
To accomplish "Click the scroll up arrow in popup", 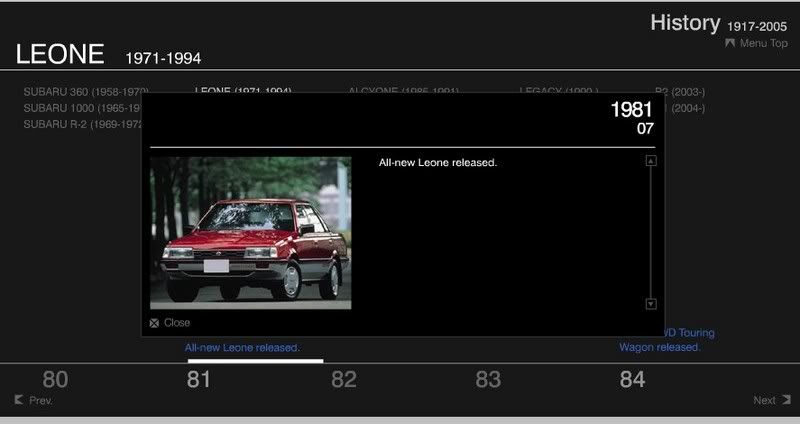I will [x=651, y=161].
